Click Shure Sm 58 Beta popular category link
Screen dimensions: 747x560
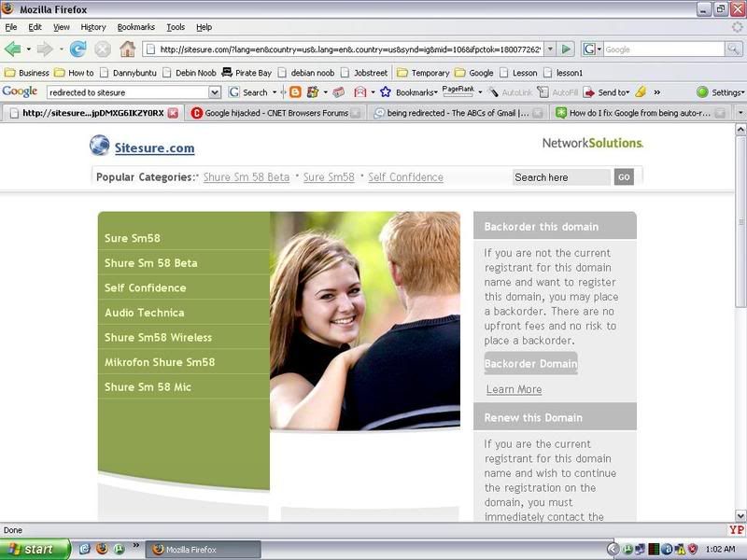pos(247,177)
